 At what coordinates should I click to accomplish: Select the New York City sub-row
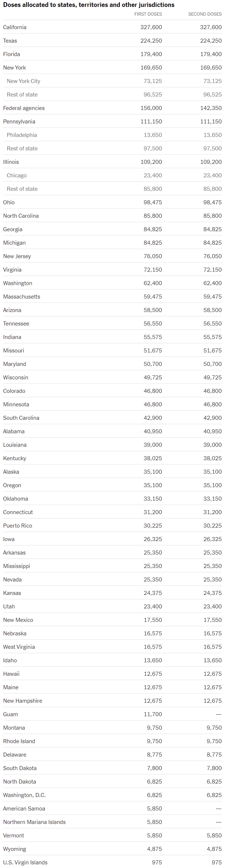click(23, 81)
